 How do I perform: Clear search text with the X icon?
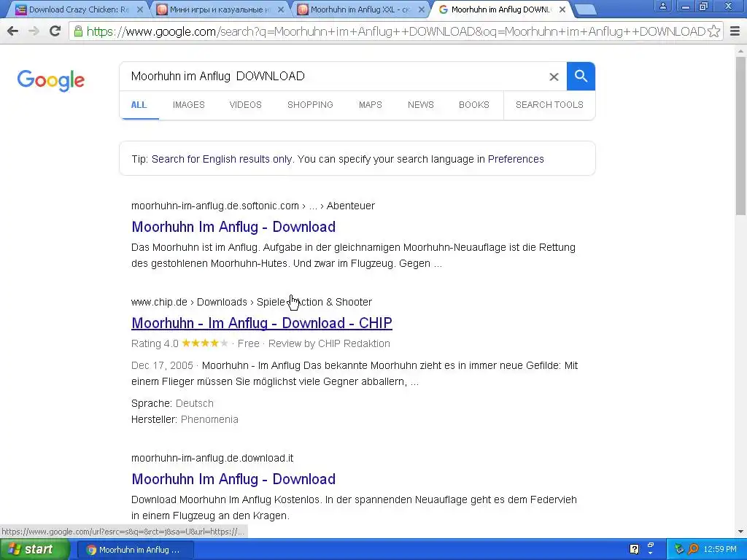[x=554, y=77]
